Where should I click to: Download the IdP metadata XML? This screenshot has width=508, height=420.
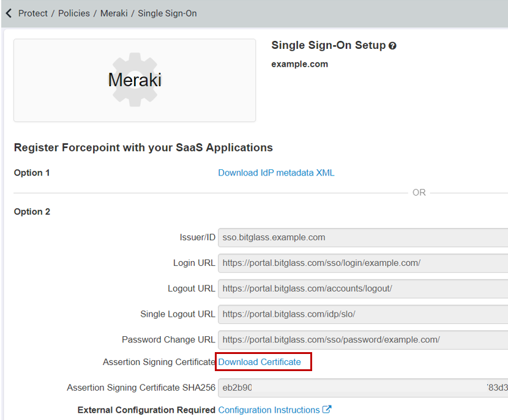coord(276,173)
